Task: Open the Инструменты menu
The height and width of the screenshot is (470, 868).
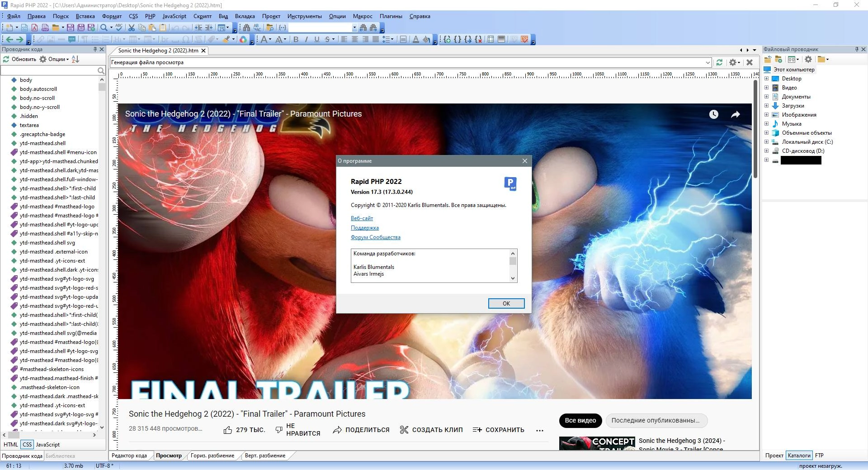Action: tap(304, 16)
